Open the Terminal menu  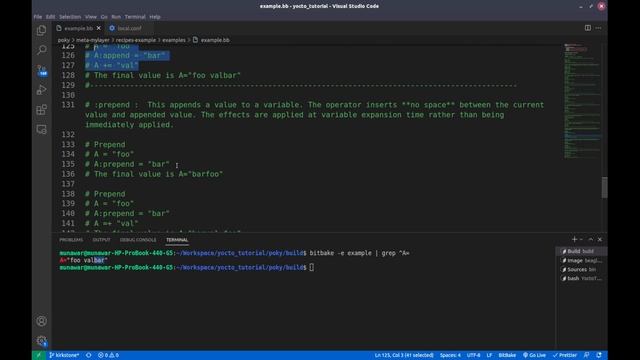135,17
